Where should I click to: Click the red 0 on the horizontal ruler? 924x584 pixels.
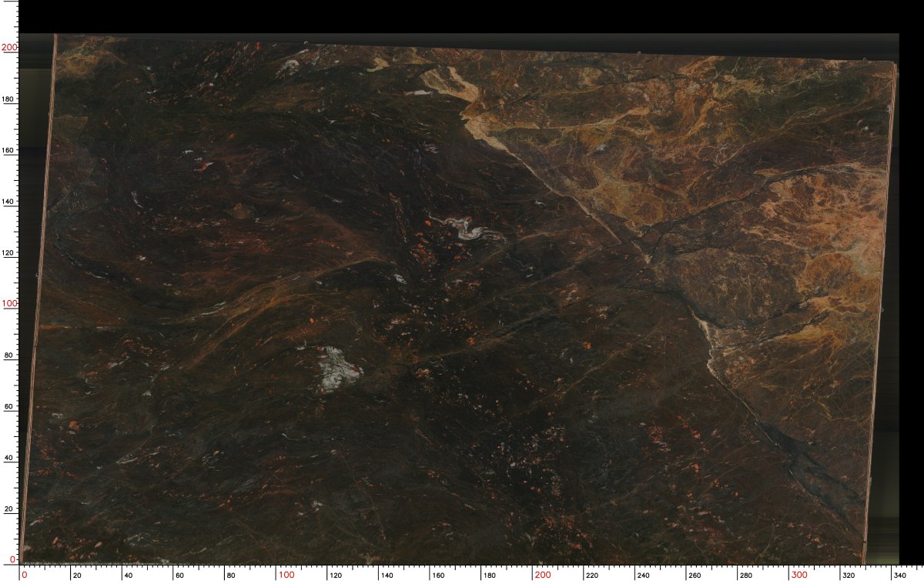click(25, 575)
